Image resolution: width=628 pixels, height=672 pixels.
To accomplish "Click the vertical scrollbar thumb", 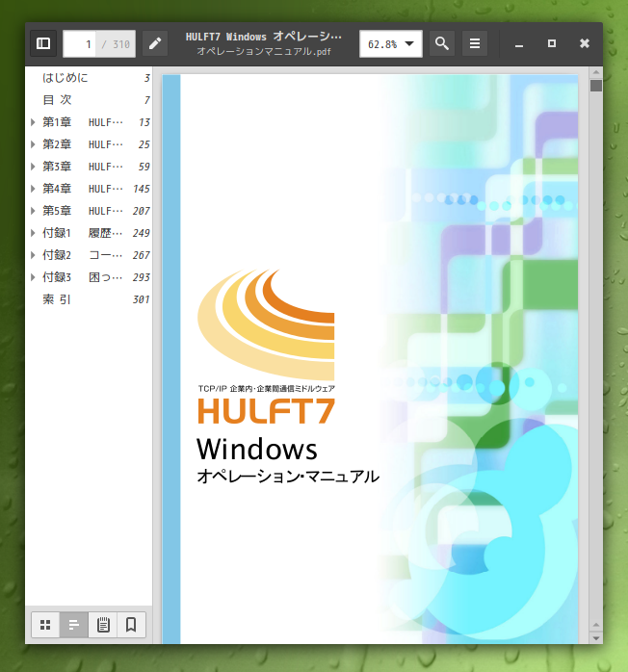I will coord(596,86).
